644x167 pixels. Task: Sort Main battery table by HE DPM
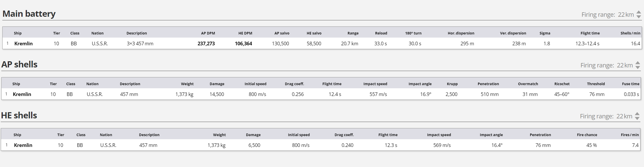tap(245, 33)
